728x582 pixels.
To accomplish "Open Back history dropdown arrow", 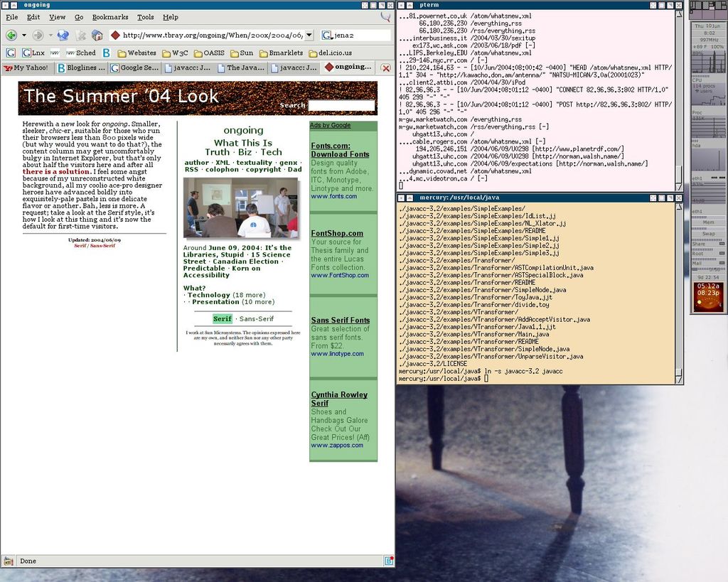I will click(23, 36).
